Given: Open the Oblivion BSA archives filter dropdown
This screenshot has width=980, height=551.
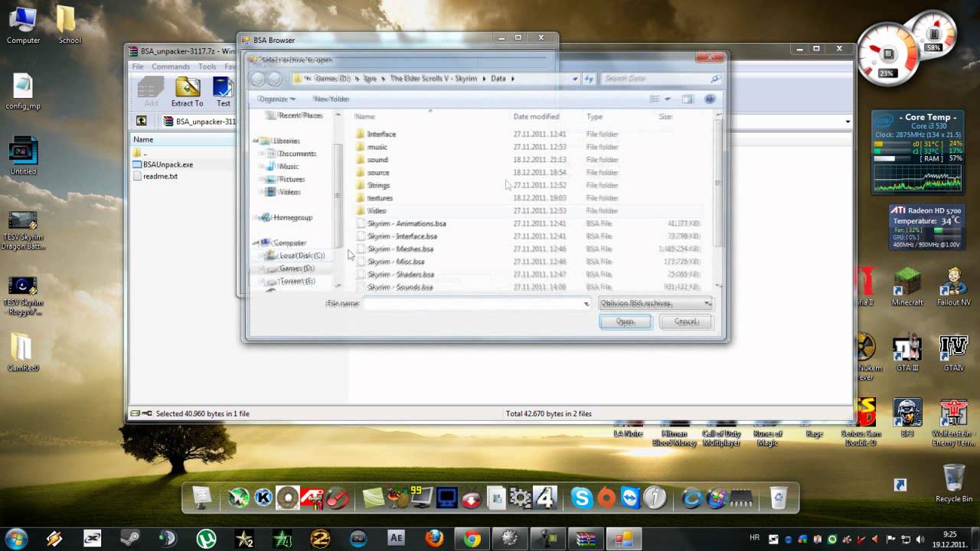Looking at the screenshot, I should (x=655, y=304).
